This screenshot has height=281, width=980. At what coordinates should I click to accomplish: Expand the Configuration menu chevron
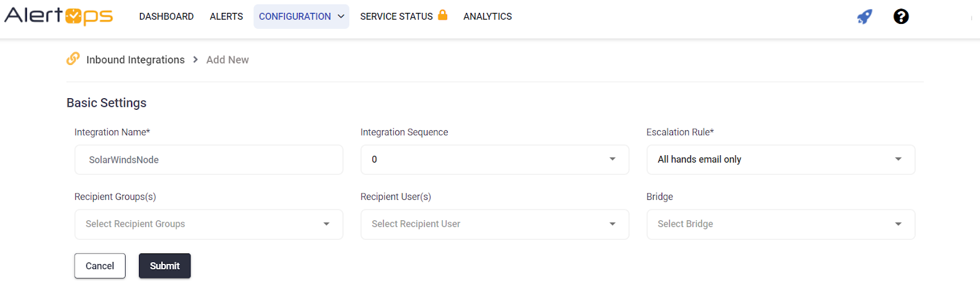point(341,17)
